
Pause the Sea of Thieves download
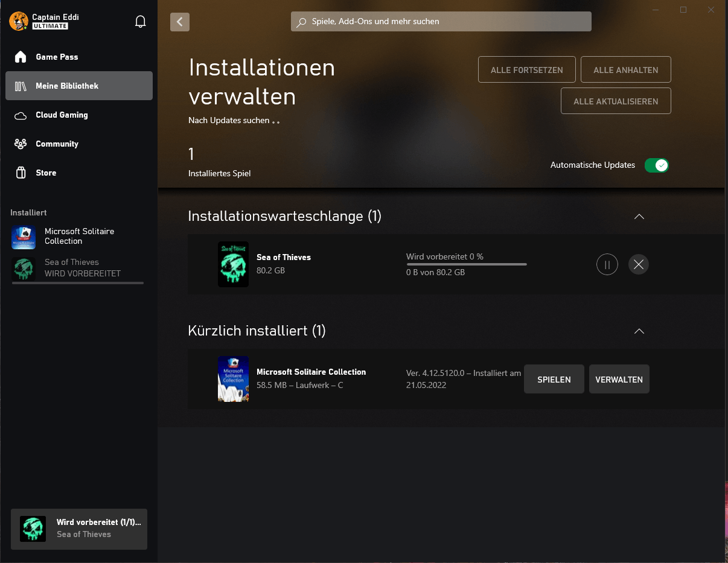tap(607, 264)
